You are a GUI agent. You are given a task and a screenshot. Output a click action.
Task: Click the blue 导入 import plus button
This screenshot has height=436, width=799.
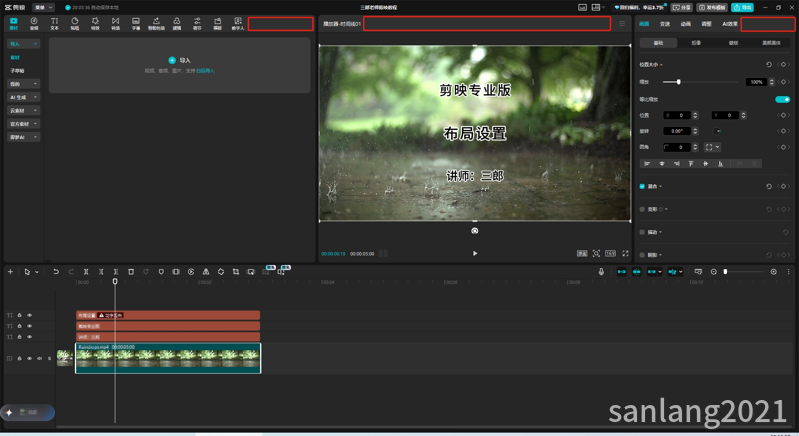pos(172,60)
